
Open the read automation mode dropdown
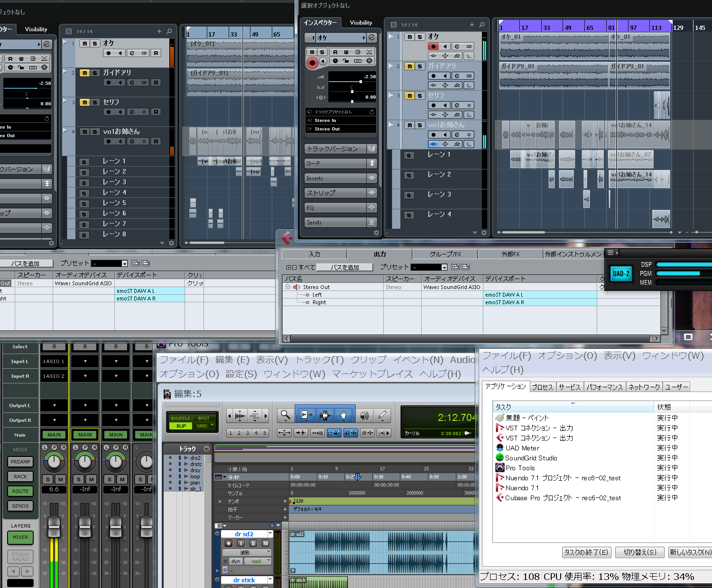coord(257,561)
